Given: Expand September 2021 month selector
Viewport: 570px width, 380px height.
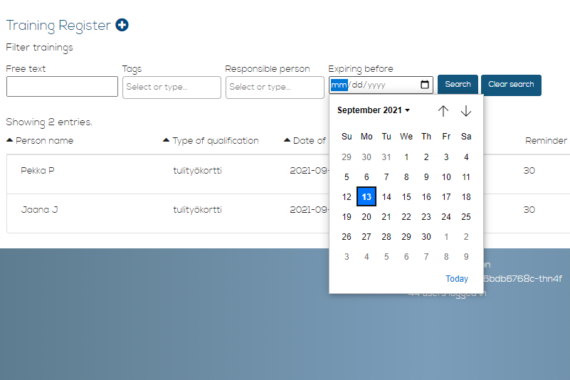Looking at the screenshot, I should click(x=373, y=110).
